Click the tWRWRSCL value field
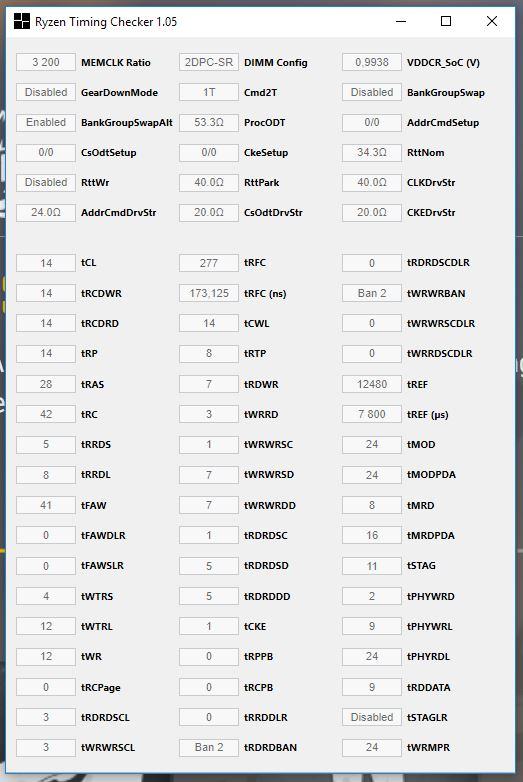 [x=46, y=747]
